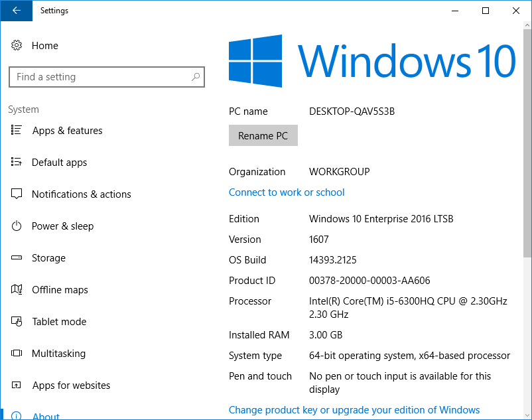Maximize the Settings window
Image resolution: width=532 pixels, height=420 pixels.
click(x=486, y=11)
